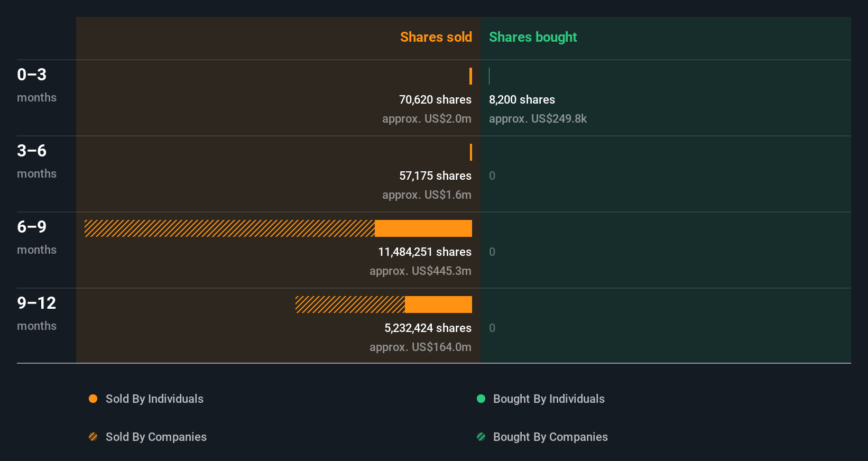Click the 9–12 months row label
The width and height of the screenshot is (868, 461).
pos(36,314)
